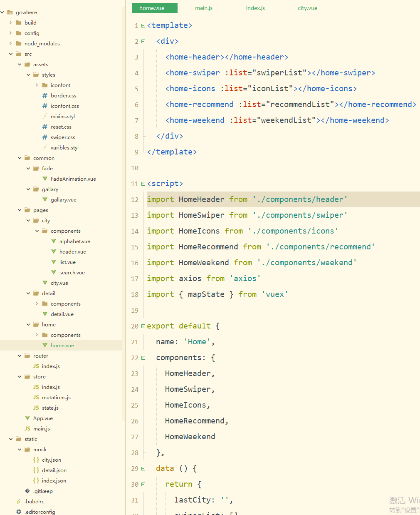This screenshot has width=420, height=515.
Task: Click the Stylus icon beside varibles.styl
Action: click(x=45, y=147)
